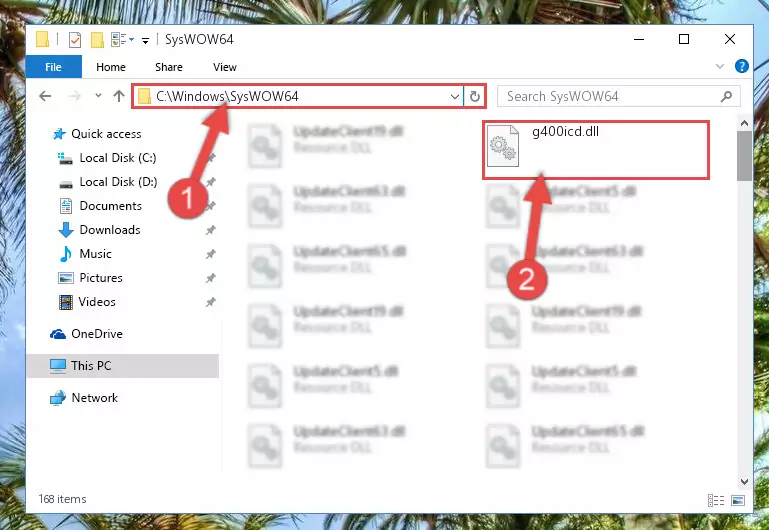
Task: Click the vertical scrollbar thumb
Action: click(x=744, y=156)
